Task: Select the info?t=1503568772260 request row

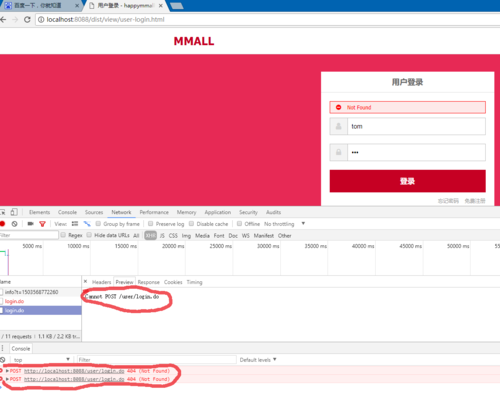Action: pyautogui.click(x=41, y=292)
